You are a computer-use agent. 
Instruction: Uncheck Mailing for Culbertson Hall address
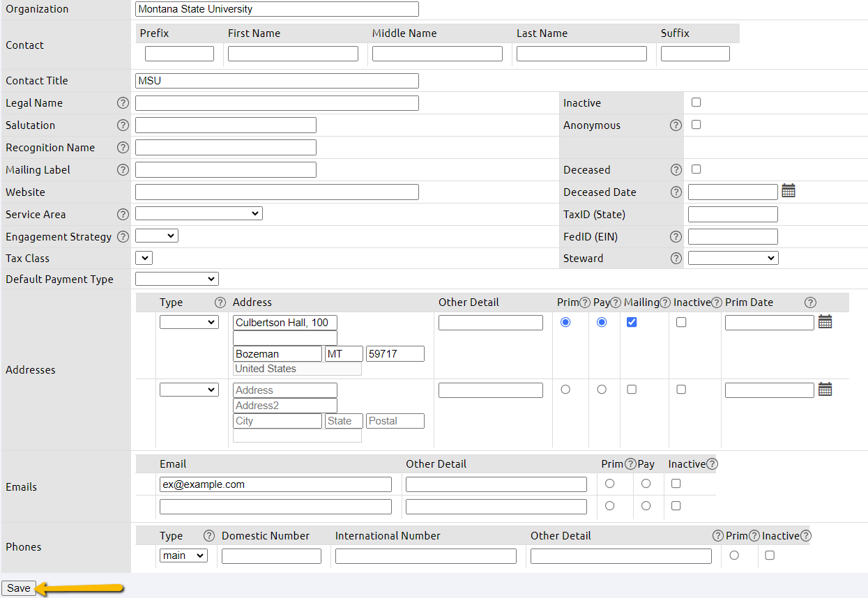click(x=632, y=322)
